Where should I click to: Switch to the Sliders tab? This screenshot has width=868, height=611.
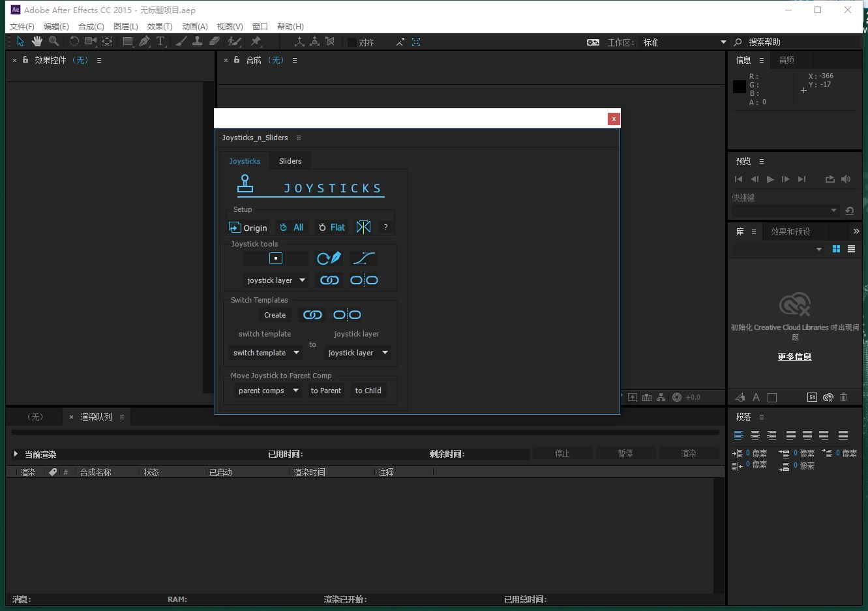290,161
